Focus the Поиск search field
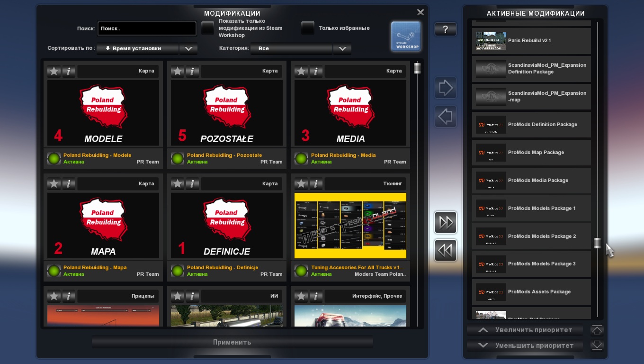 click(147, 28)
